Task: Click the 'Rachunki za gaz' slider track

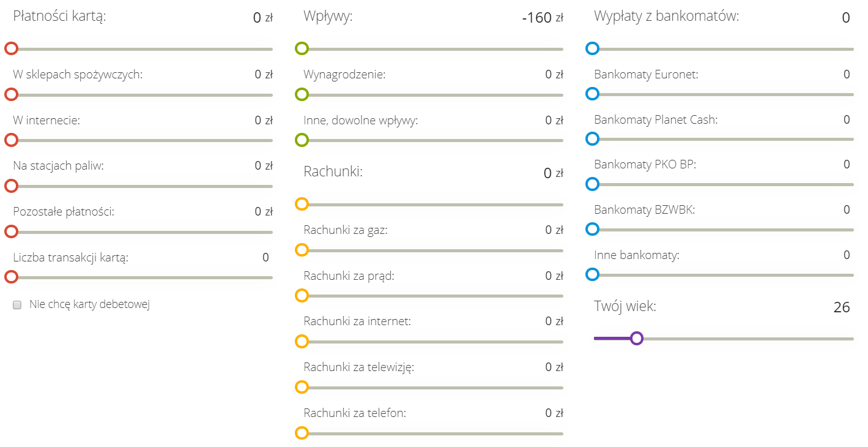Action: point(432,250)
